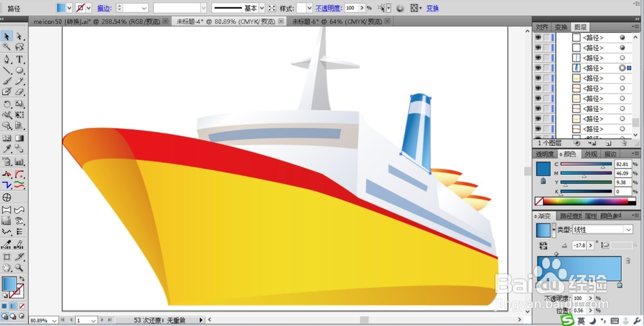Open the stroke weight dropdown
This screenshot has width=644, height=326.
point(144,8)
